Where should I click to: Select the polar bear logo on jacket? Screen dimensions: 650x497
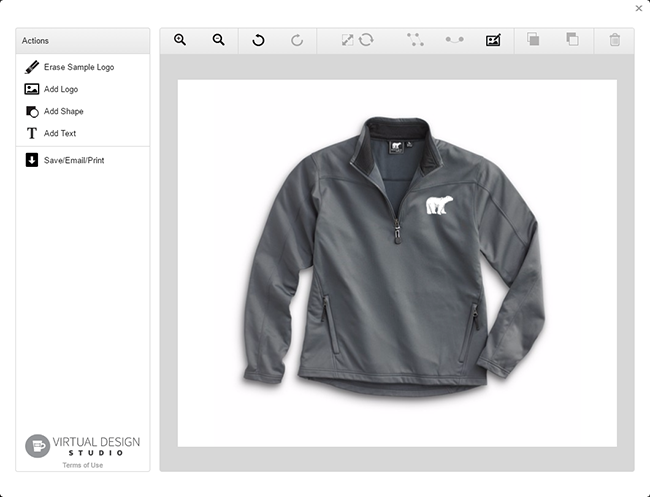pos(437,206)
